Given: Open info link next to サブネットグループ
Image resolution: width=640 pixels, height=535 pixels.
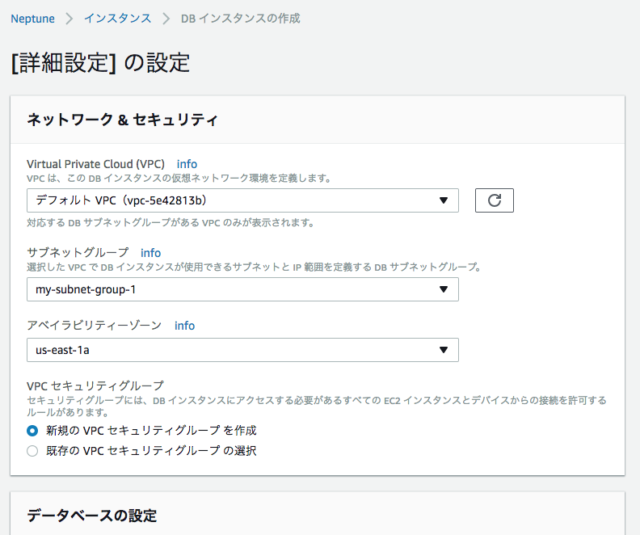Looking at the screenshot, I should click(x=150, y=253).
